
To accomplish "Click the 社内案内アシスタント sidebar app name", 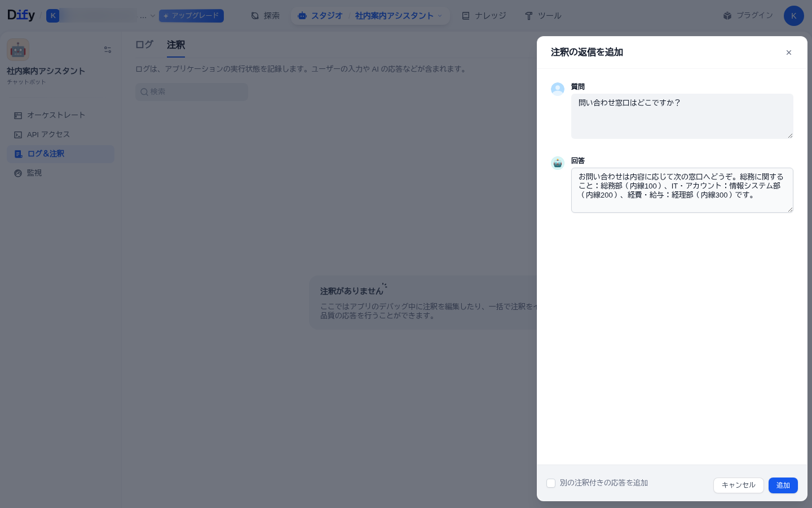I will (x=46, y=71).
